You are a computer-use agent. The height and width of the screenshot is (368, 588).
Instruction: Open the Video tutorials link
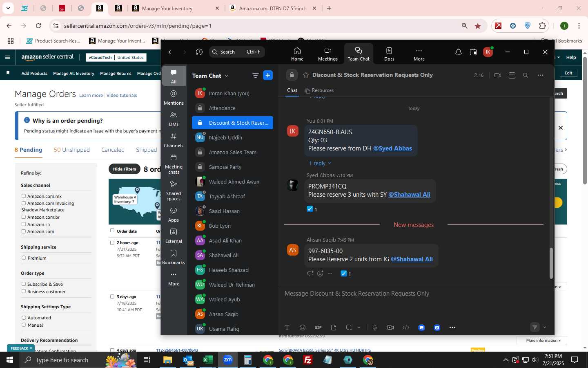(x=122, y=95)
